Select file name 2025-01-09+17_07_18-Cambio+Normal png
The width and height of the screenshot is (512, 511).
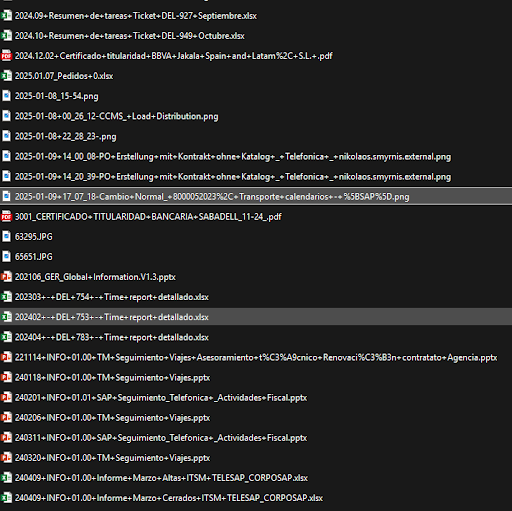pyautogui.click(x=212, y=196)
